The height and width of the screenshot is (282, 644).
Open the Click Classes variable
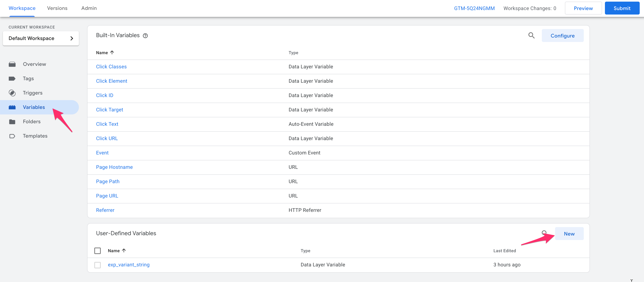click(x=111, y=67)
